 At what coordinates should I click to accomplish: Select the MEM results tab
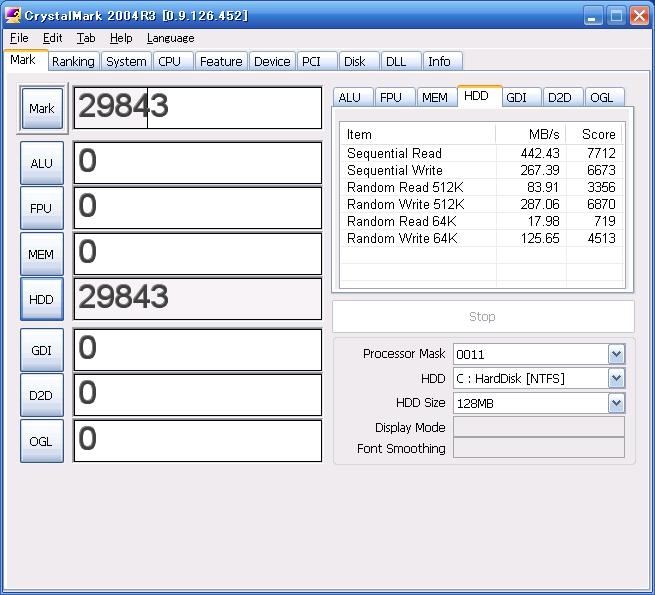coord(434,97)
